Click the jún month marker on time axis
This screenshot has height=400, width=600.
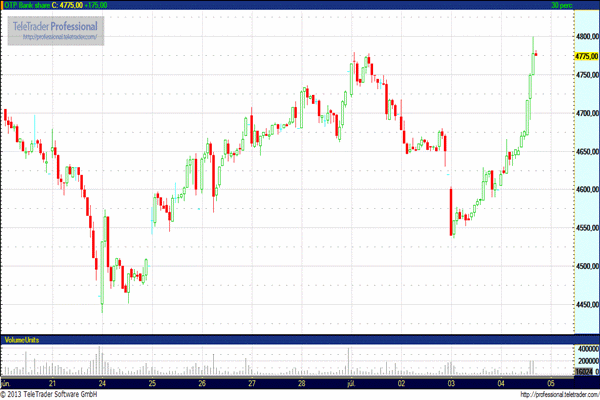point(6,383)
